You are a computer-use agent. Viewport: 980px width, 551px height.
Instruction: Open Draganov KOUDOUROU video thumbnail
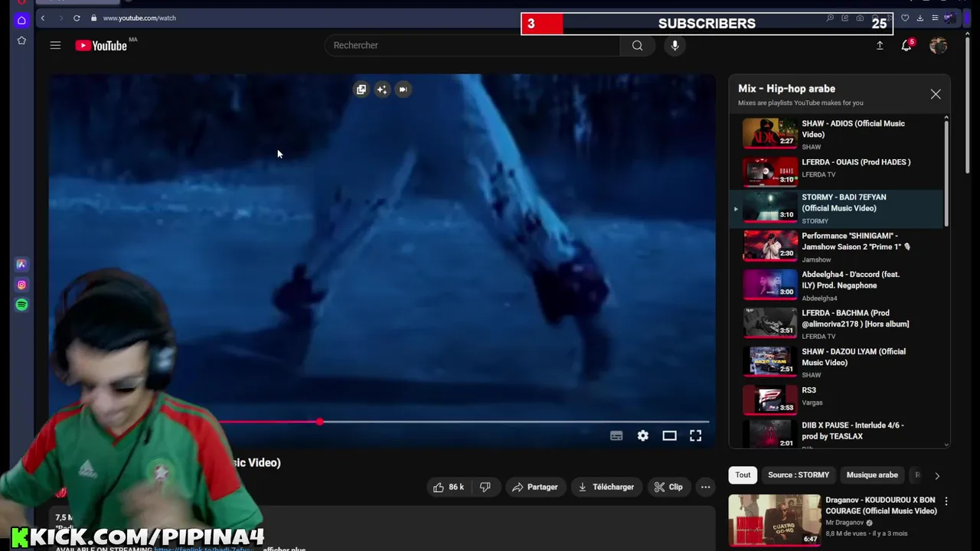point(774,520)
